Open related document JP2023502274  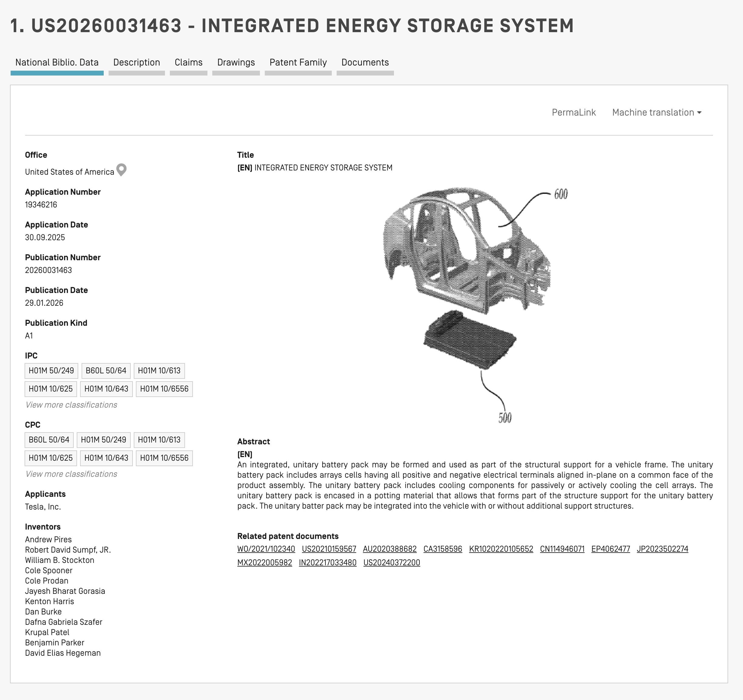point(662,549)
